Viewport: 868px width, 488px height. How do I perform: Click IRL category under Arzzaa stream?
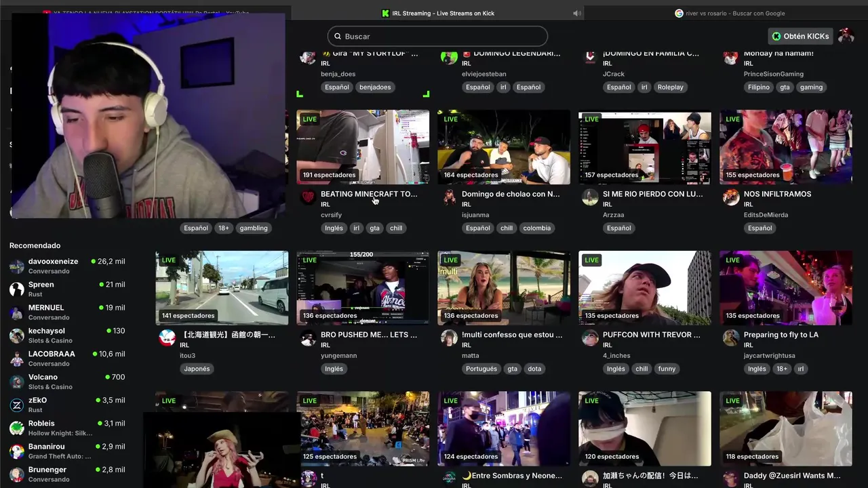607,204
